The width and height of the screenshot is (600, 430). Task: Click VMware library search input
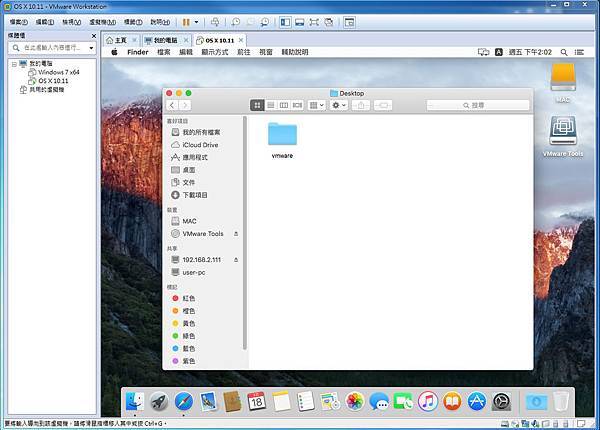coord(53,48)
